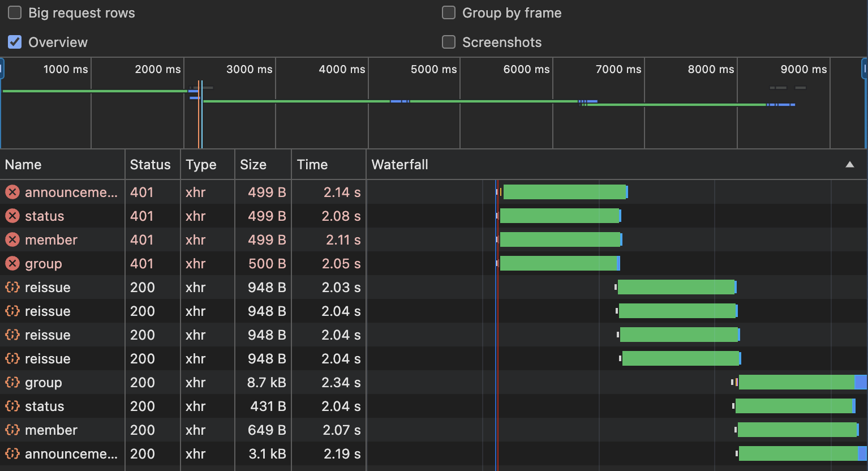Click the JSON icon beside the 431 B status request

tap(12, 406)
